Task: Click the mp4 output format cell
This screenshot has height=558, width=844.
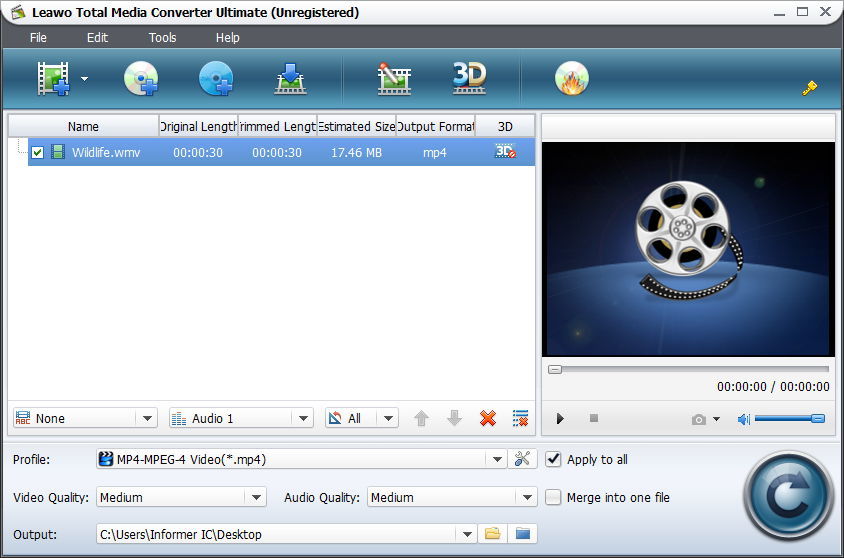Action: point(434,152)
